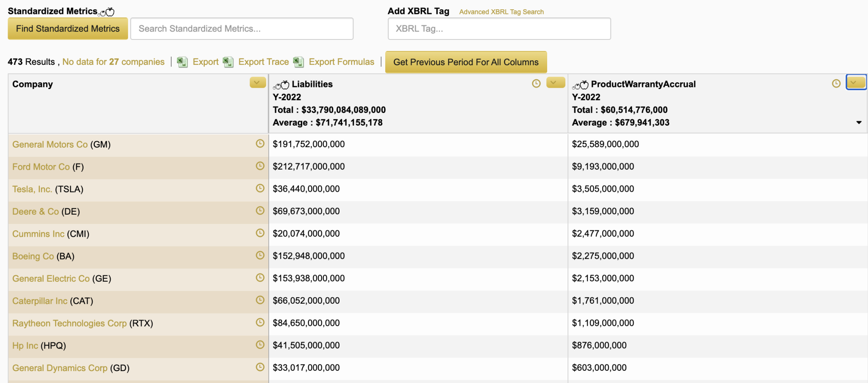The height and width of the screenshot is (383, 868).
Task: Click the black sort arrow in ProductWarrantyAccrual column
Action: pos(859,123)
